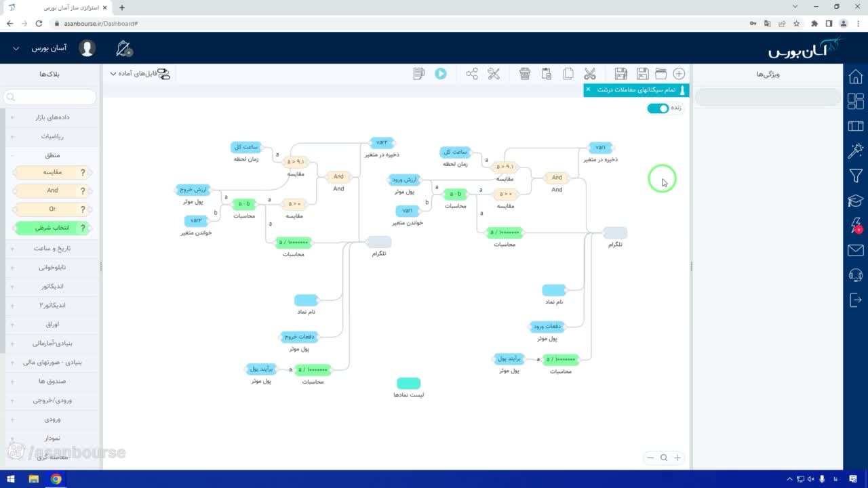Create a new strategy with the plus icon
This screenshot has height=488, width=868.
point(679,74)
